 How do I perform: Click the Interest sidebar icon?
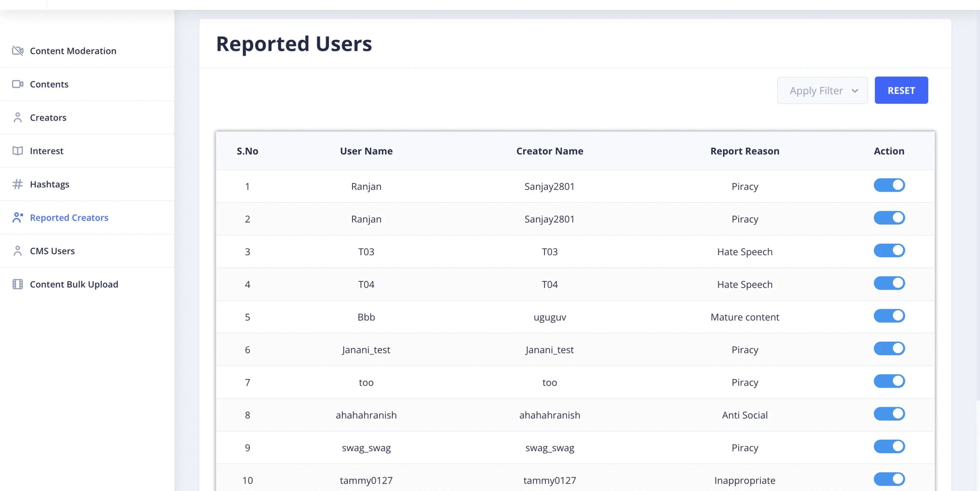click(18, 150)
